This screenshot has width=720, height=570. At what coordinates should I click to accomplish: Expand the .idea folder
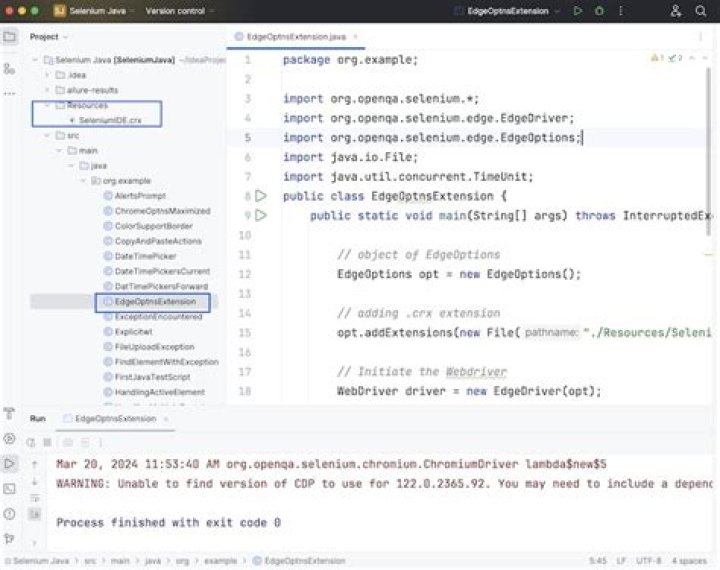coord(47,74)
